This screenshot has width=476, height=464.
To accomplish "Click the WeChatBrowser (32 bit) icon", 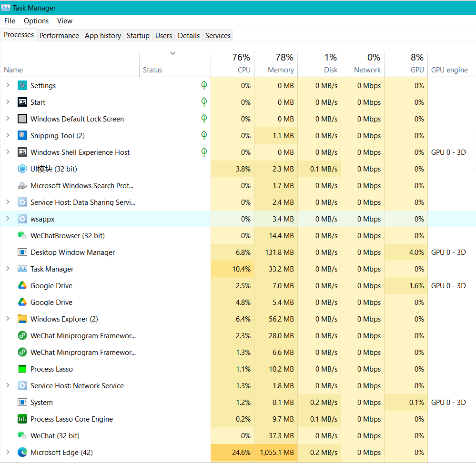I will 22,236.
